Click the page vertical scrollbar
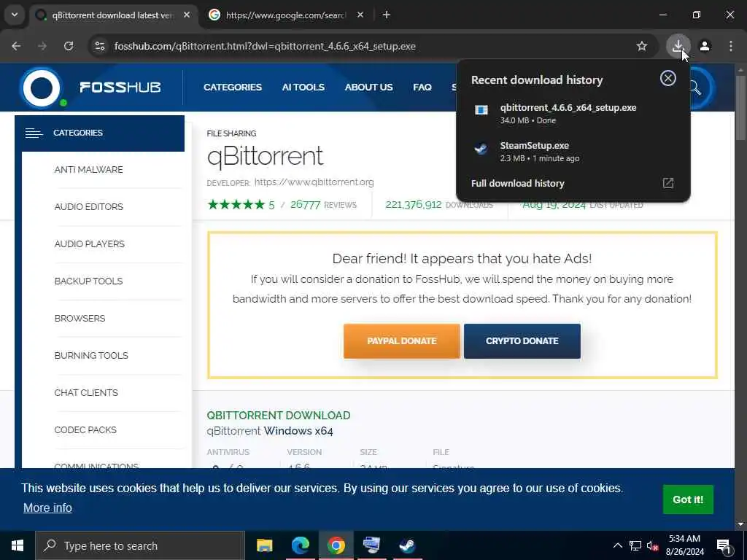The height and width of the screenshot is (560, 747). point(740,108)
